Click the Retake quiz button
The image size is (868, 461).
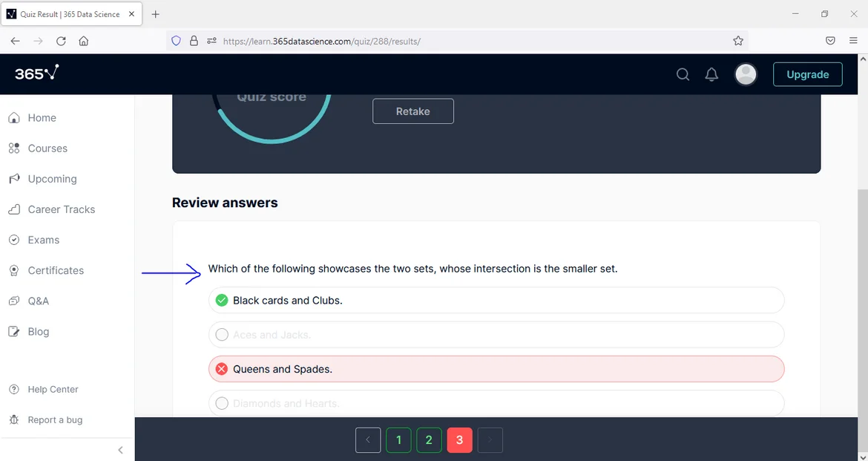tap(412, 111)
